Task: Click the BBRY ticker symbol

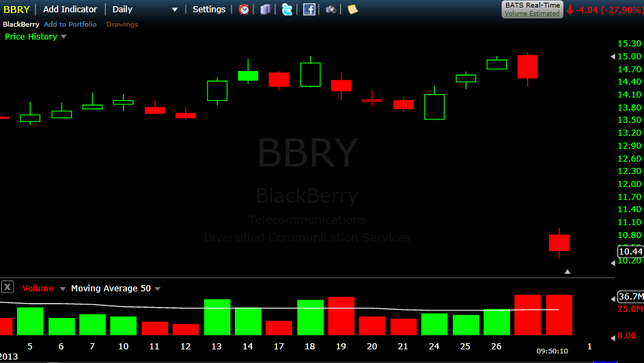Action: (16, 10)
